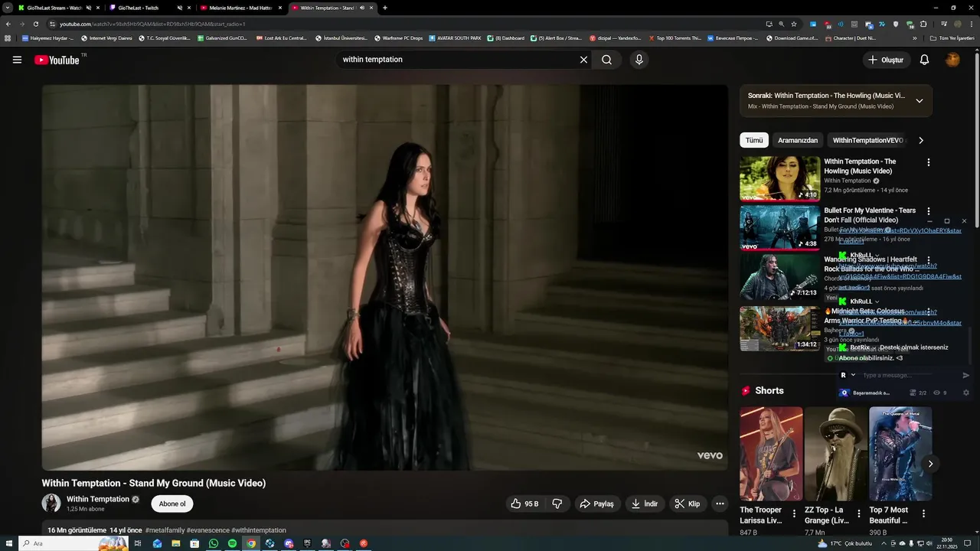The height and width of the screenshot is (551, 980).
Task: Open The Trooper Larissa short
Action: [x=771, y=454]
